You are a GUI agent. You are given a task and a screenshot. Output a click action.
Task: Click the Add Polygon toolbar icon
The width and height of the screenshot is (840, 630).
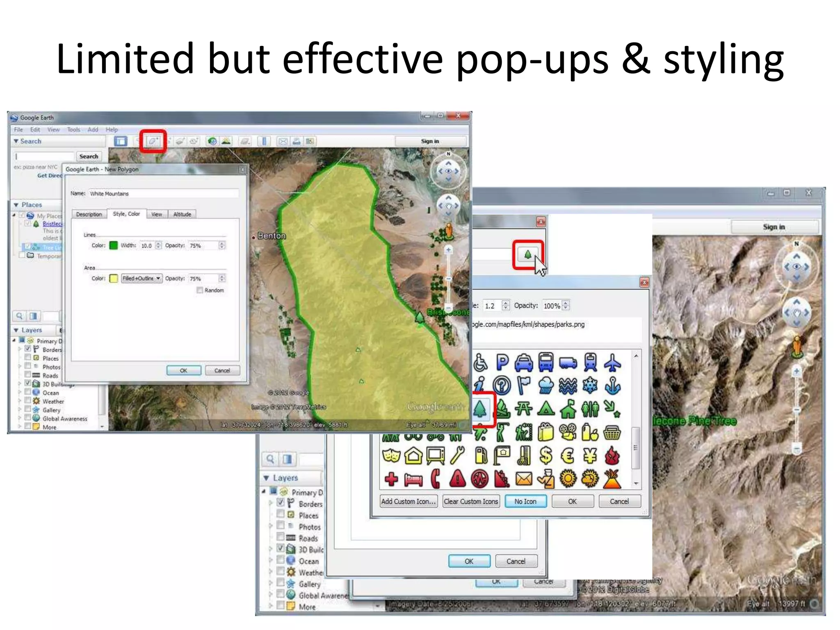(x=153, y=141)
